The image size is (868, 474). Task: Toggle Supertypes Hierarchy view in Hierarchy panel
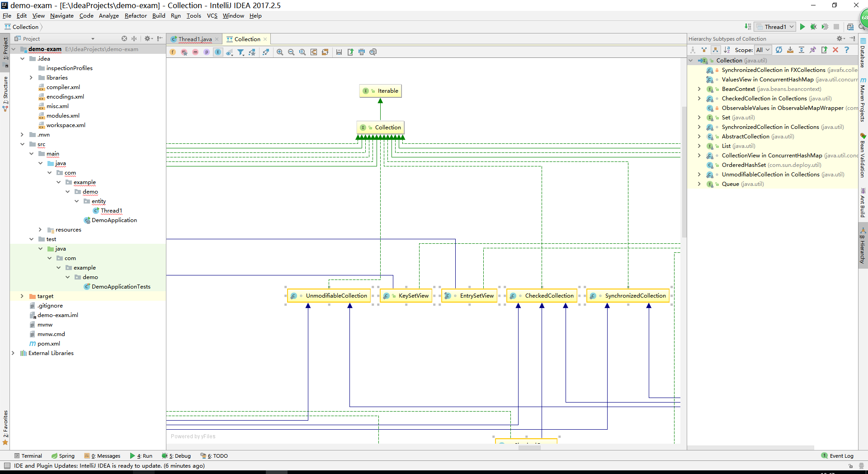(x=704, y=50)
